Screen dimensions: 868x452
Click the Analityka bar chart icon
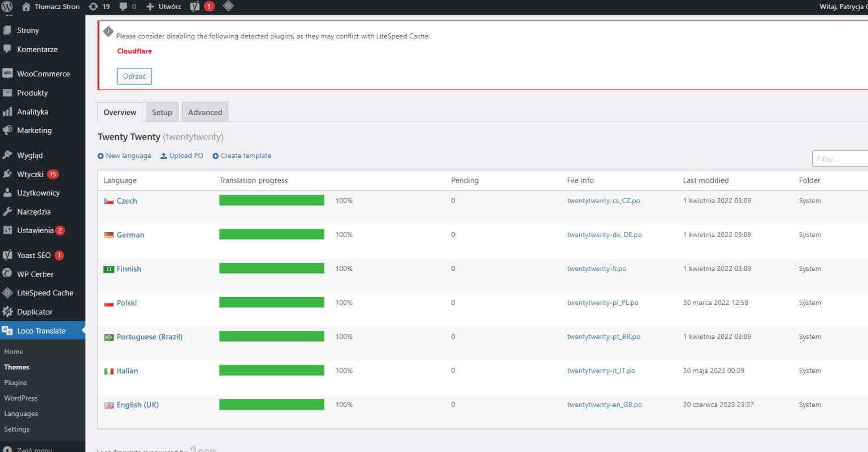[x=7, y=111]
